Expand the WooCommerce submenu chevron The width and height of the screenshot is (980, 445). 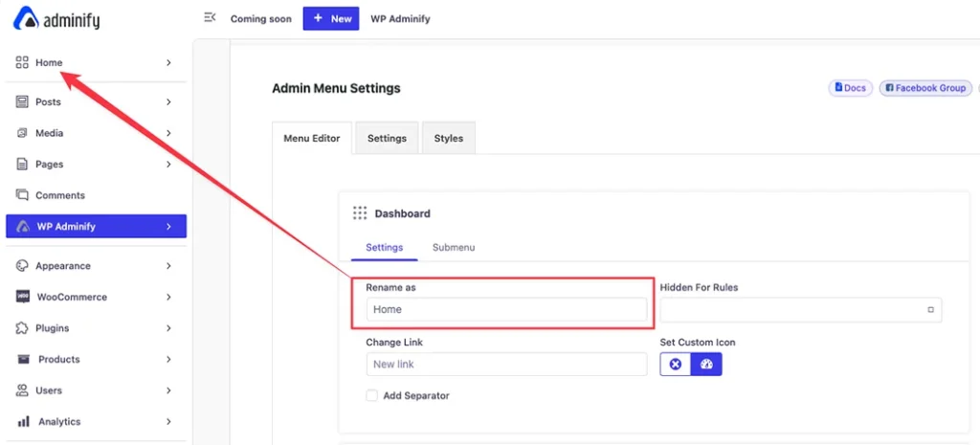point(168,297)
